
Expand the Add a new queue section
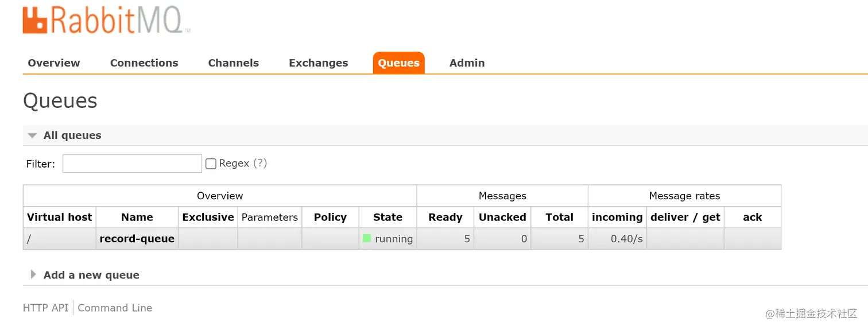91,275
